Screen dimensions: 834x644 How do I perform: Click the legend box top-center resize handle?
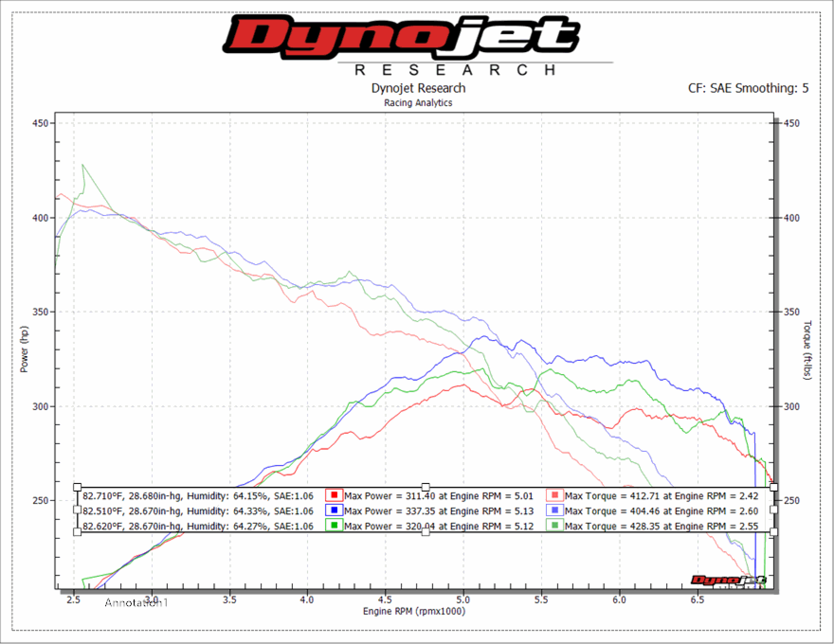pyautogui.click(x=426, y=487)
